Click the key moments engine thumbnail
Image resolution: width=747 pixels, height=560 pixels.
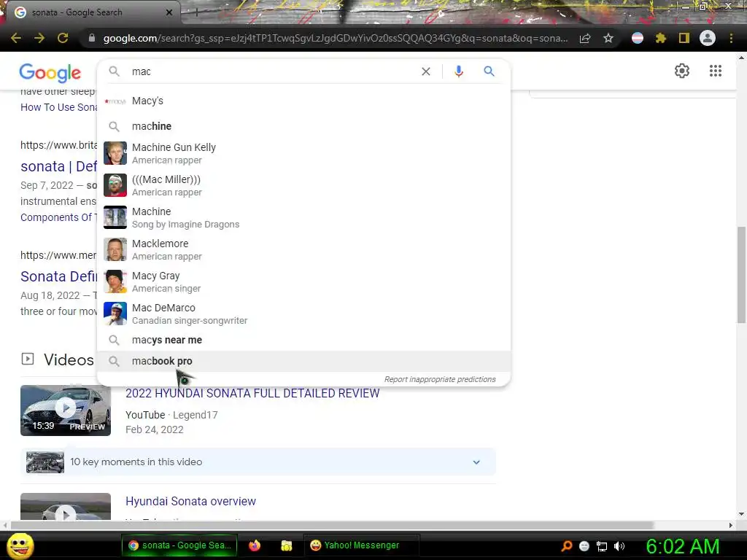(x=44, y=462)
